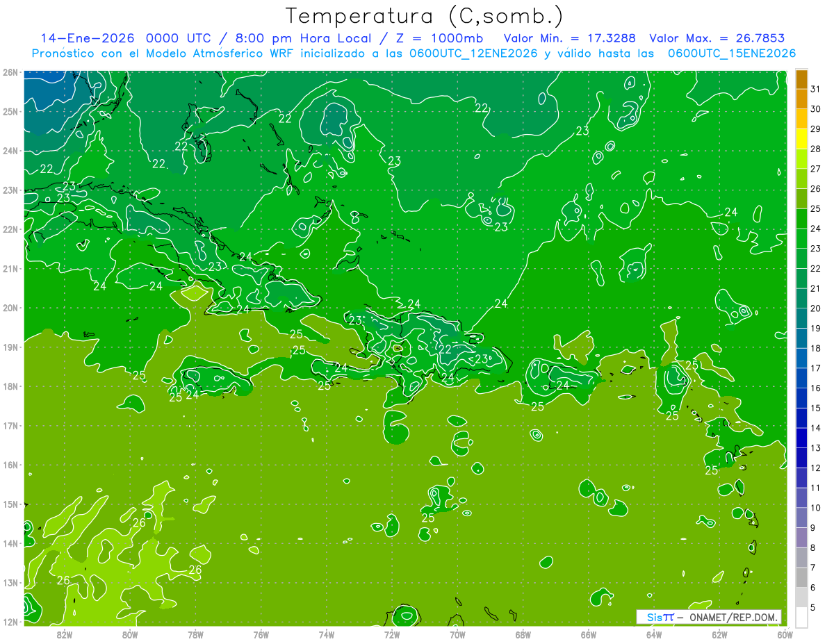Click the purple swatch between 9 and 10
Viewport: 834px width, 644px height.
coord(801,518)
